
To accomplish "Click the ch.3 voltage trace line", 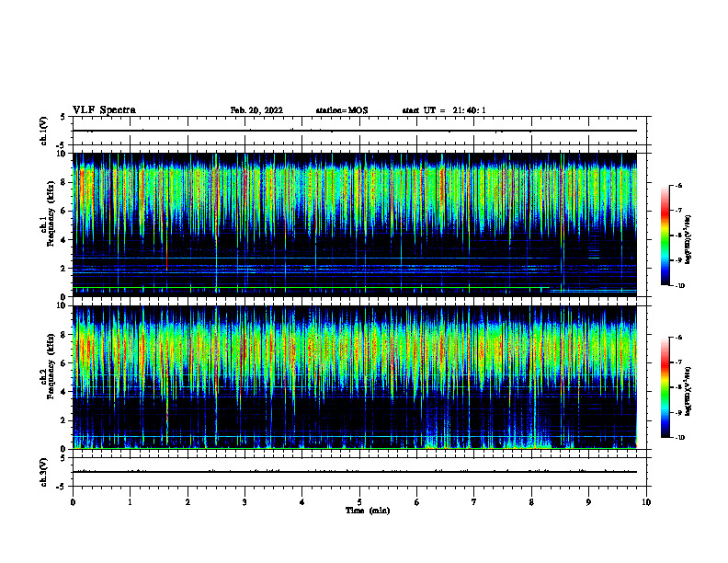I will 355,472.
